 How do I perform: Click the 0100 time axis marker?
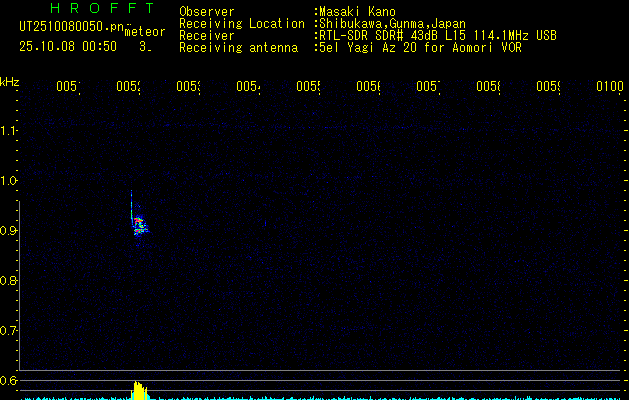pos(610,87)
